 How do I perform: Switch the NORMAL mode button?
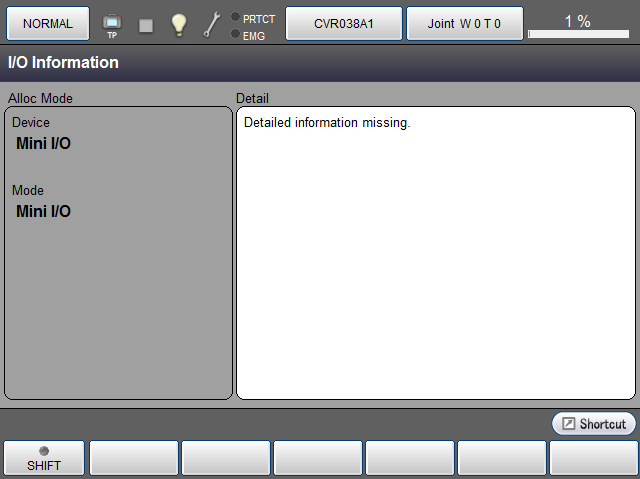tap(47, 23)
